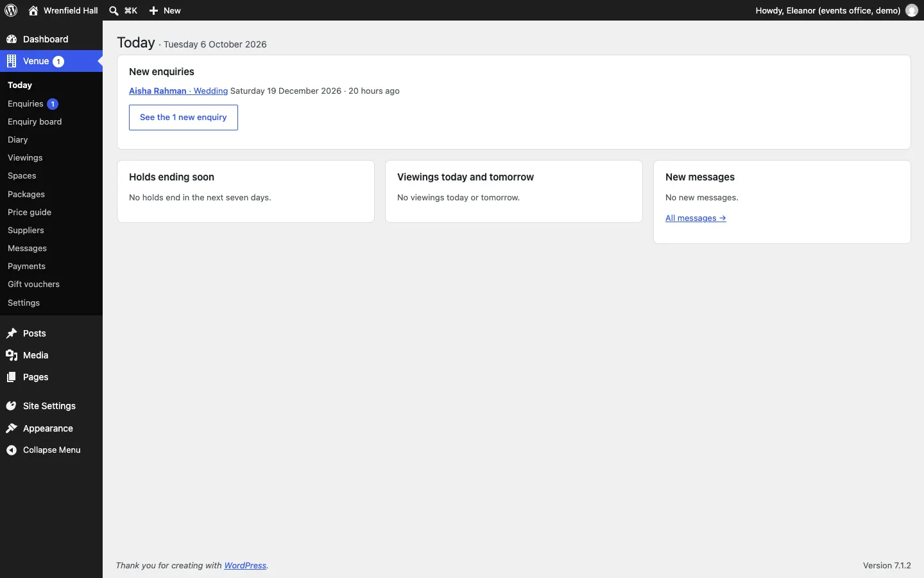924x578 pixels.
Task: Go to Enquiry board
Action: [x=35, y=122]
